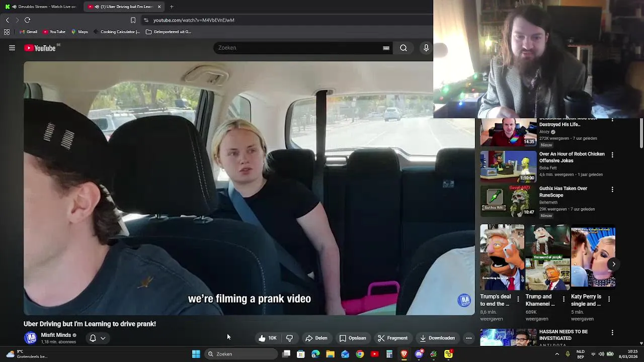The height and width of the screenshot is (362, 644).
Task: Open Katy Perry is single Short
Action: [593, 257]
